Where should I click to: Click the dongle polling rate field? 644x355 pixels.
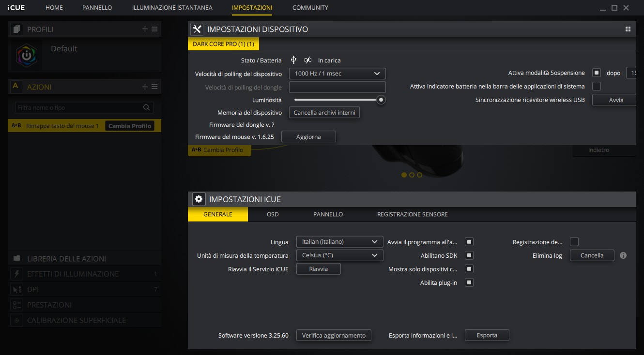point(337,87)
